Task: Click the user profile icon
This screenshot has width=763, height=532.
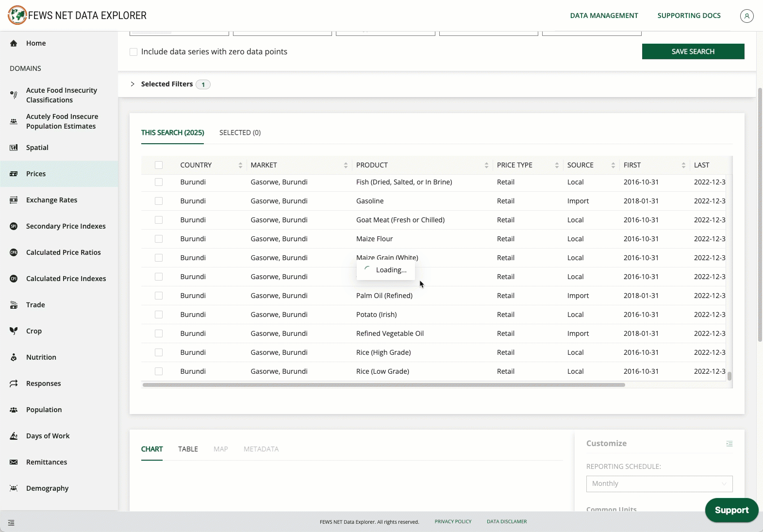Action: point(746,16)
